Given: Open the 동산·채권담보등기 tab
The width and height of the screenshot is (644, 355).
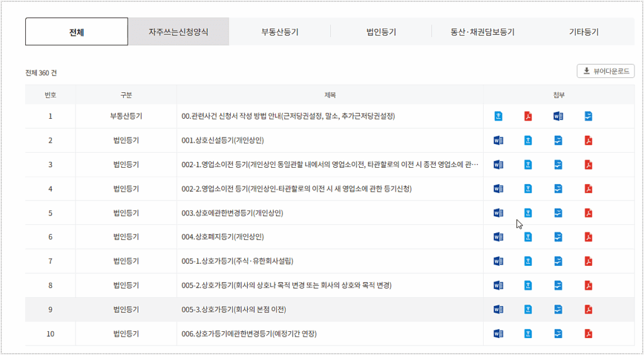Looking at the screenshot, I should point(482,31).
